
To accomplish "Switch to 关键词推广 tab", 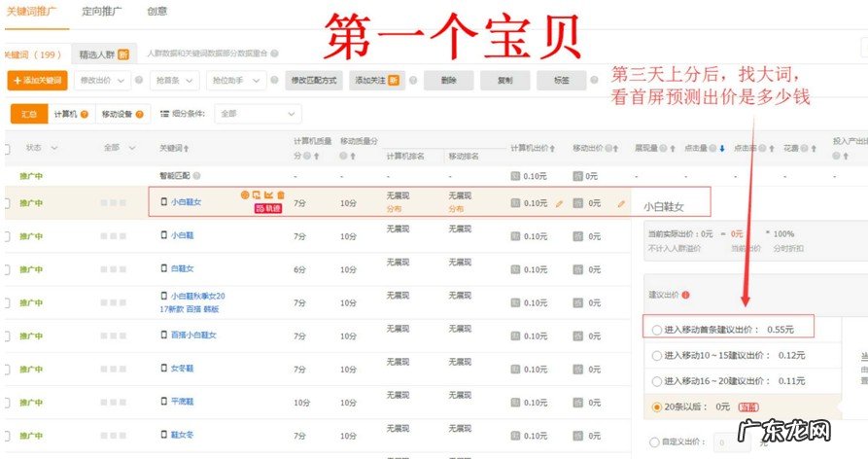I will (31, 11).
